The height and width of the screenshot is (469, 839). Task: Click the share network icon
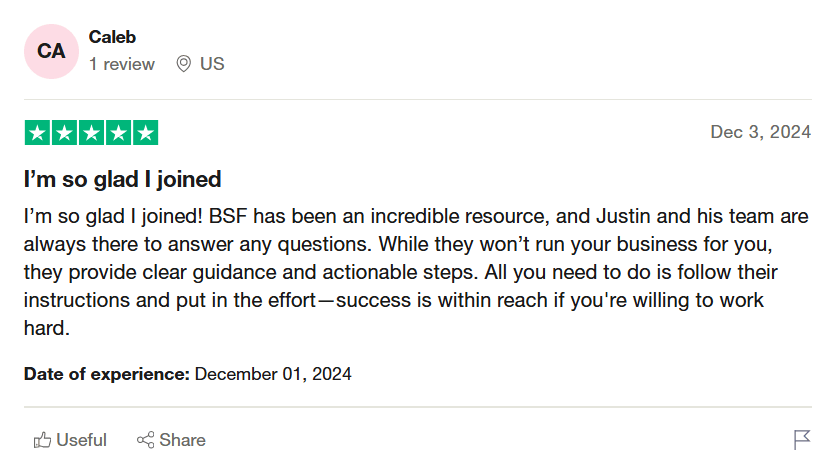click(x=145, y=440)
